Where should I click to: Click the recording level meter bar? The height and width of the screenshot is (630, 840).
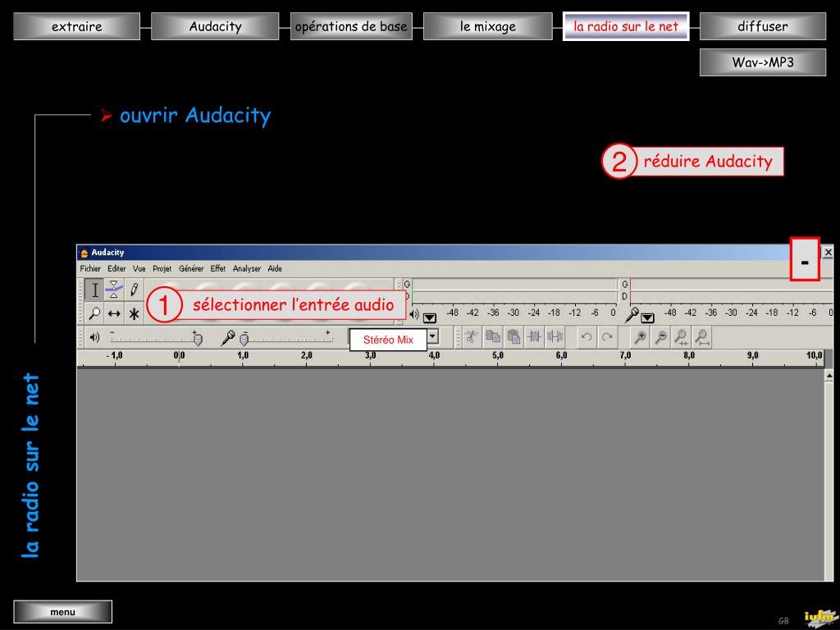[731, 290]
